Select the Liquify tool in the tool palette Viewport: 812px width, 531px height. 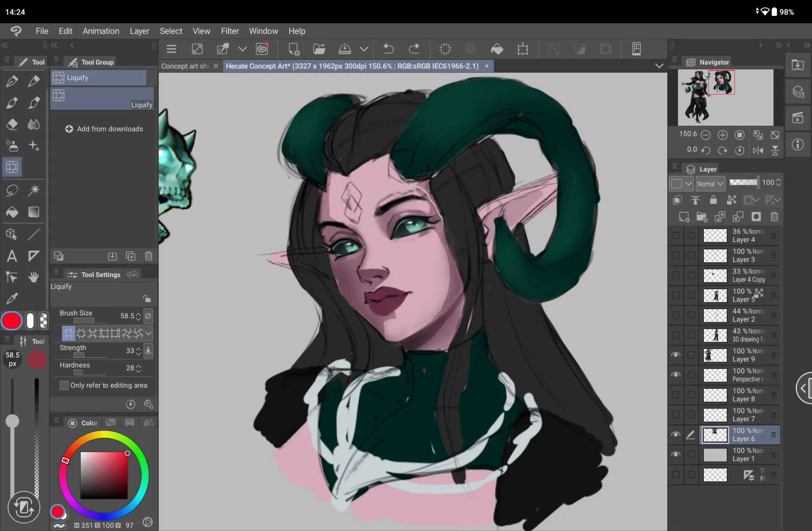coord(12,167)
